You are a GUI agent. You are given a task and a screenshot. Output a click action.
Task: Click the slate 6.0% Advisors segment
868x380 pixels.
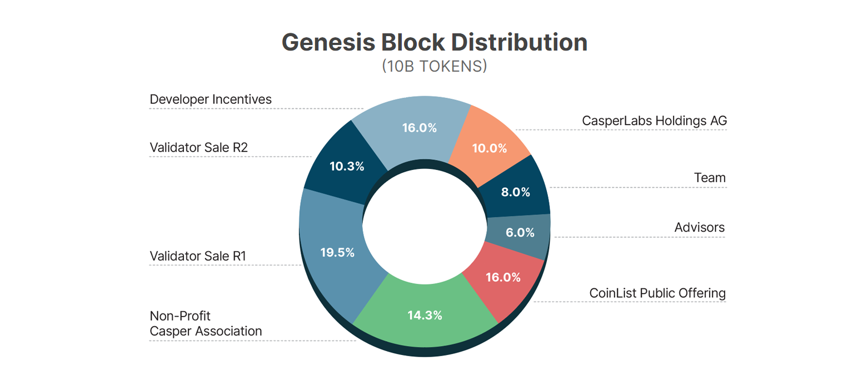click(520, 233)
